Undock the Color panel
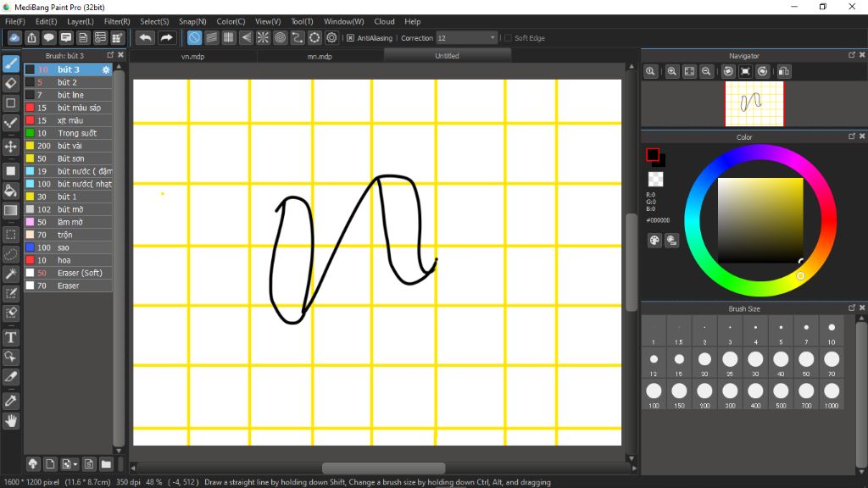The width and height of the screenshot is (868, 488). 851,136
